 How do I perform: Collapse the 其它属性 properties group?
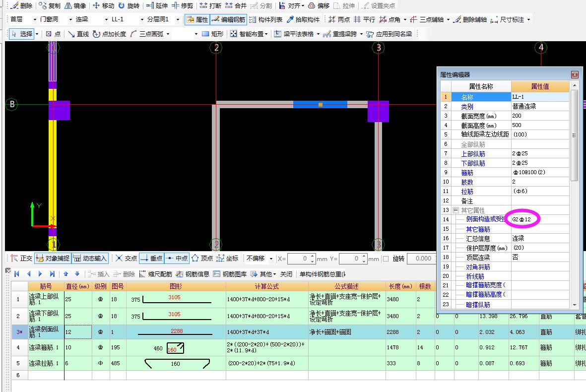click(x=456, y=210)
